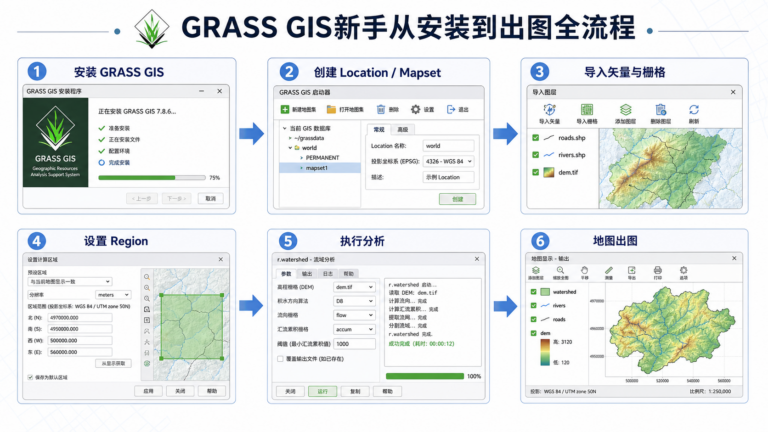
Task: Click the threshold field containing 1000
Action: point(355,344)
